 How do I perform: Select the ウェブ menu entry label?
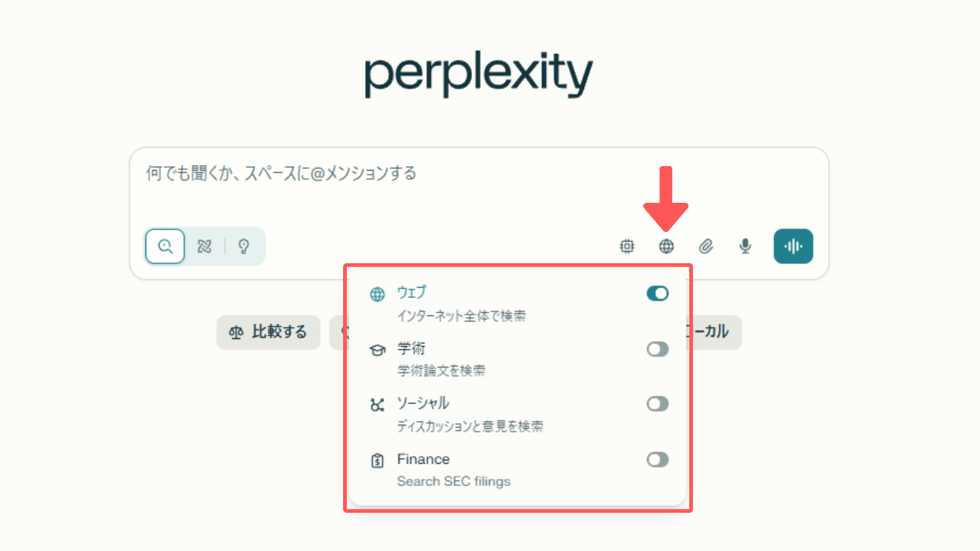pos(411,292)
